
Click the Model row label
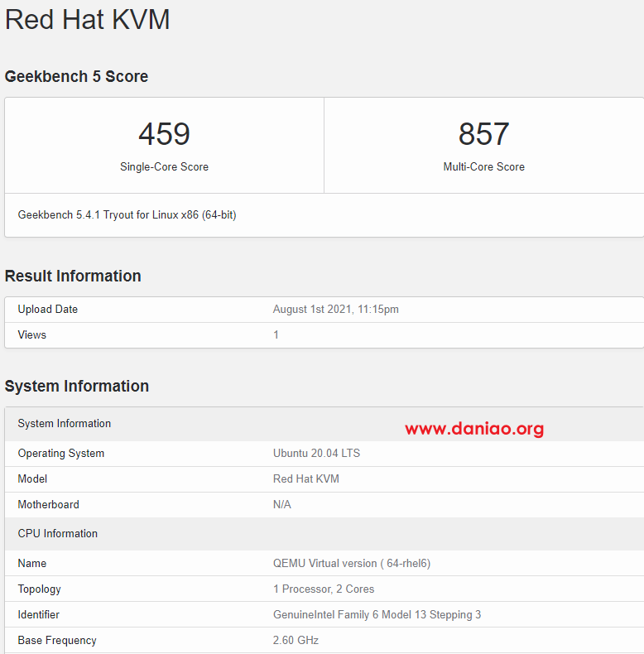click(32, 479)
